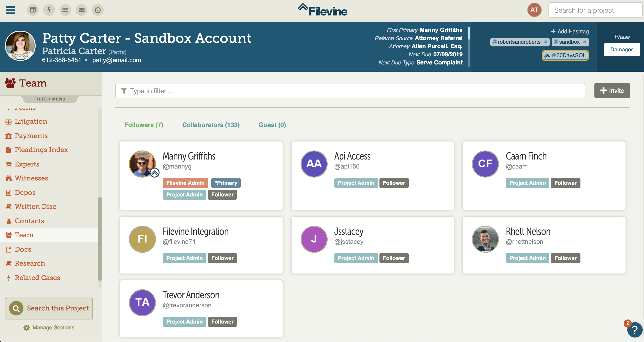Viewport: 644px width, 342px height.
Task: Click the AT user avatar
Action: click(534, 10)
